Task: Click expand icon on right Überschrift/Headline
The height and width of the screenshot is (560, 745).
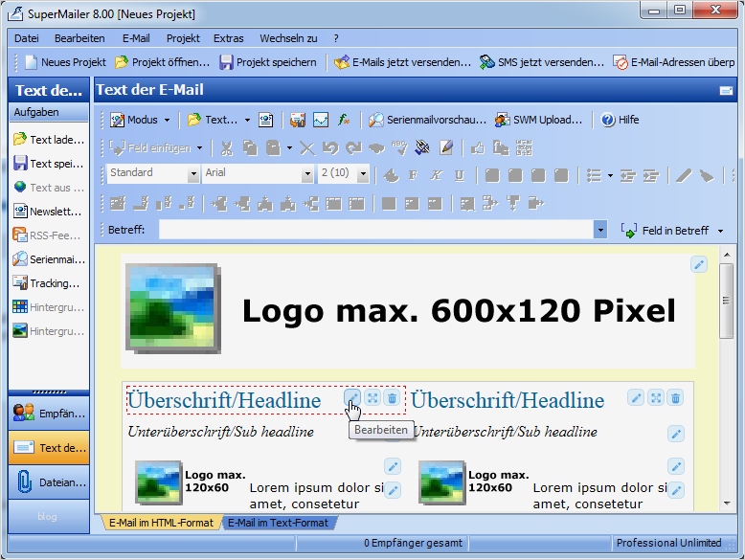Action: 656,397
